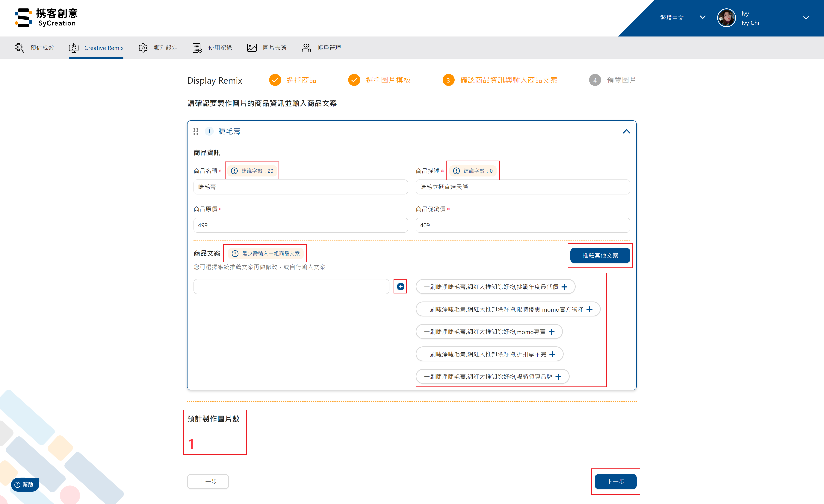Add the 挑戰年度最低價 suggested copy

pos(564,287)
